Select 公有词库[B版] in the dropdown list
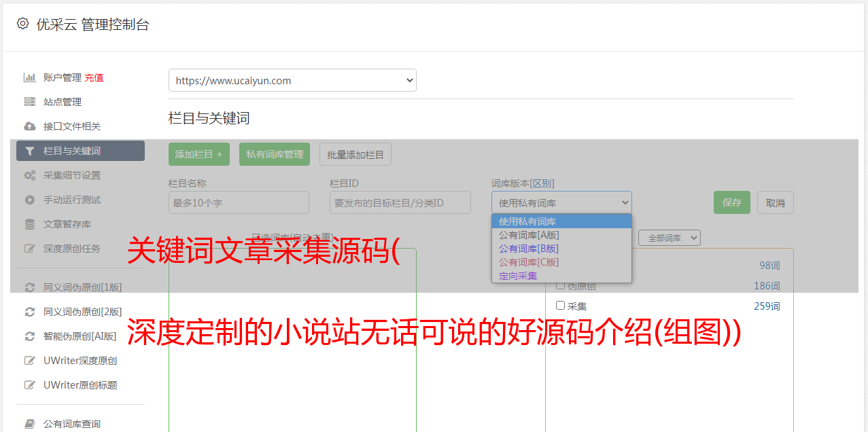The height and width of the screenshot is (432, 868). pyautogui.click(x=561, y=249)
